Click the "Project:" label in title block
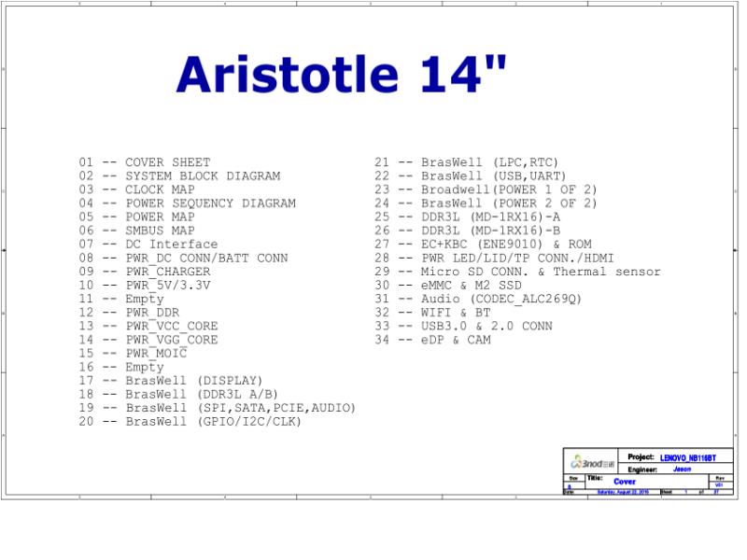Image resolution: width=747 pixels, height=560 pixels. point(641,457)
